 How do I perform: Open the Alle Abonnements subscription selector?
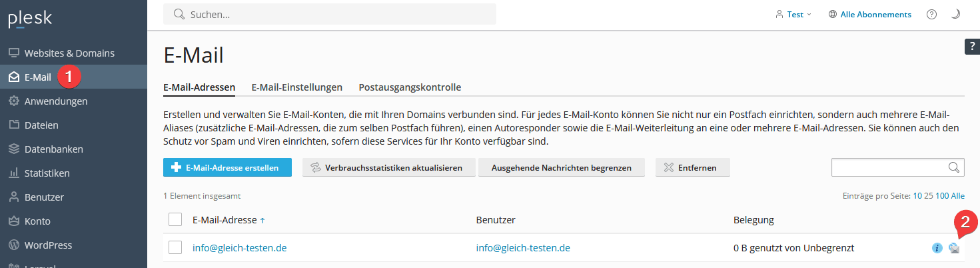click(870, 14)
